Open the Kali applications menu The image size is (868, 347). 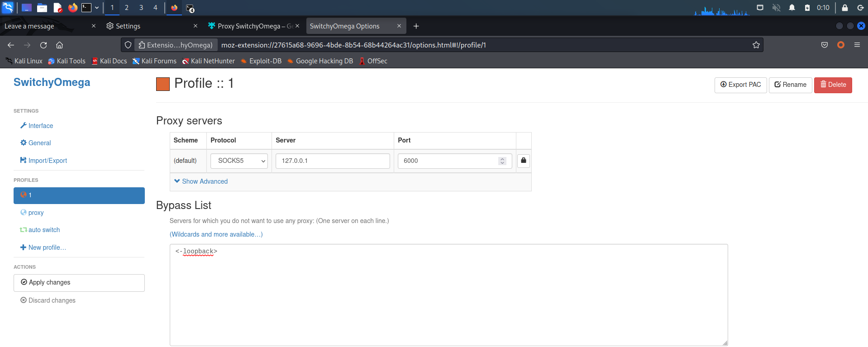(x=8, y=8)
